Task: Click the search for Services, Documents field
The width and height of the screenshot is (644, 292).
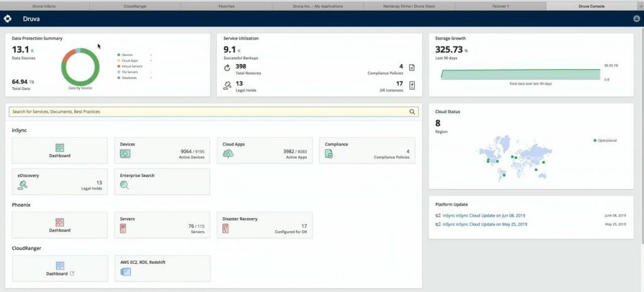Action: tap(214, 112)
